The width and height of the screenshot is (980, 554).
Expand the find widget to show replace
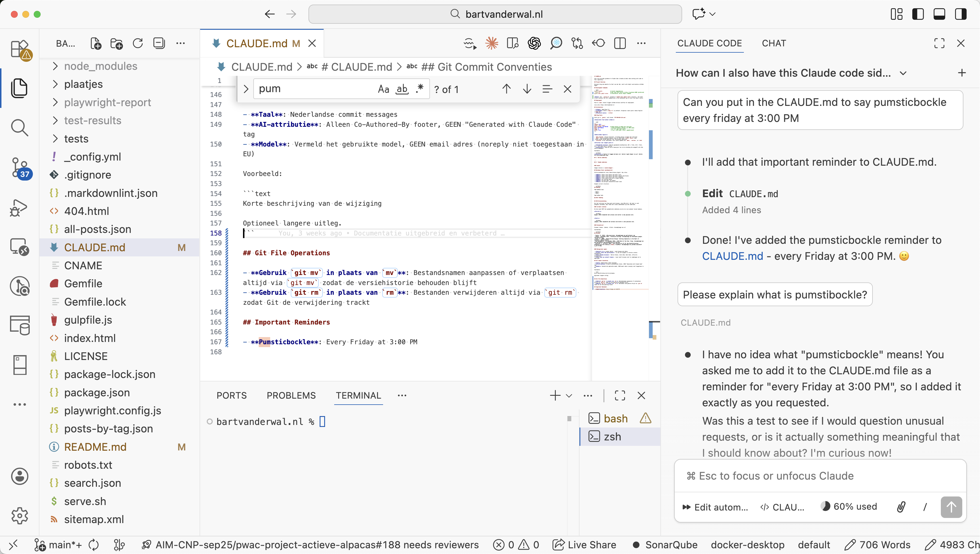pos(246,89)
